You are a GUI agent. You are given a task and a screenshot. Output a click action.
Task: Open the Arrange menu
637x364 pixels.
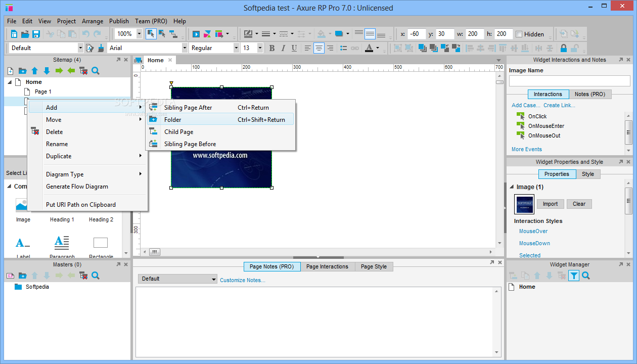pyautogui.click(x=93, y=21)
